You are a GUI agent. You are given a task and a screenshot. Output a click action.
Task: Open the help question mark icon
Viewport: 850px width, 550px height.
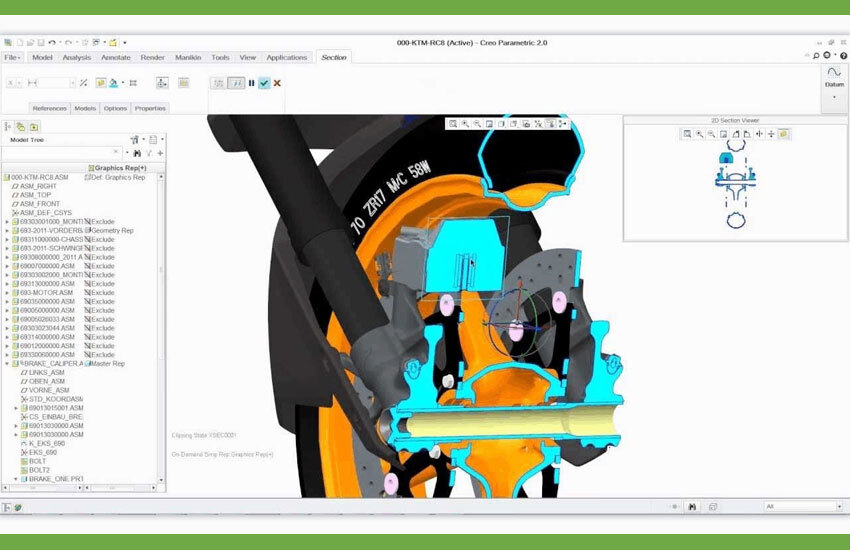[843, 55]
